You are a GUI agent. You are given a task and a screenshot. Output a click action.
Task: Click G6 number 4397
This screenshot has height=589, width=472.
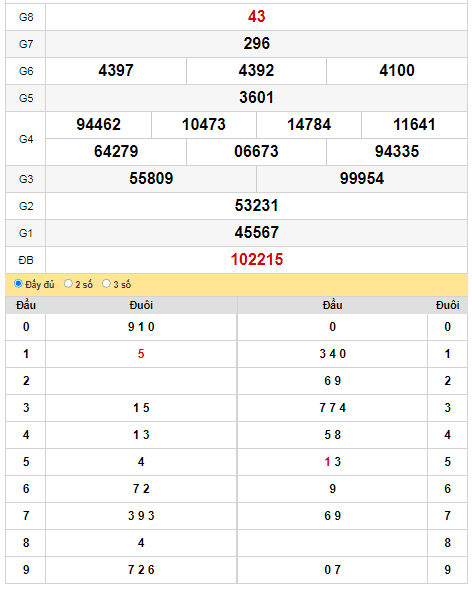(x=116, y=71)
